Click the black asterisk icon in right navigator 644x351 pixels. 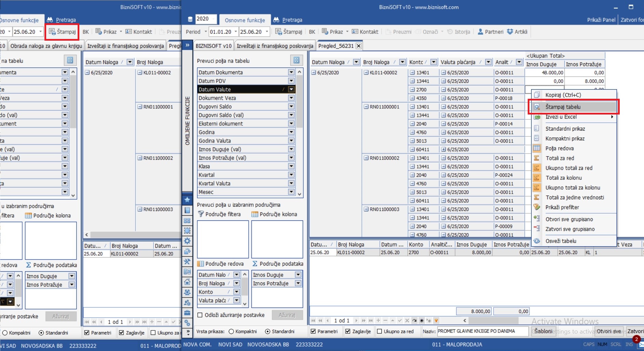click(x=422, y=321)
